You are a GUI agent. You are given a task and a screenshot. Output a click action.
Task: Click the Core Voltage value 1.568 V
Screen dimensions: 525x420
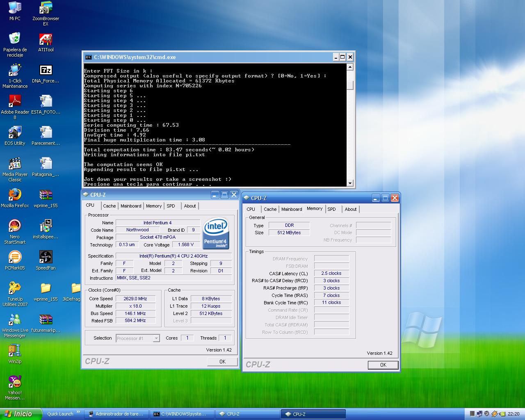(186, 244)
